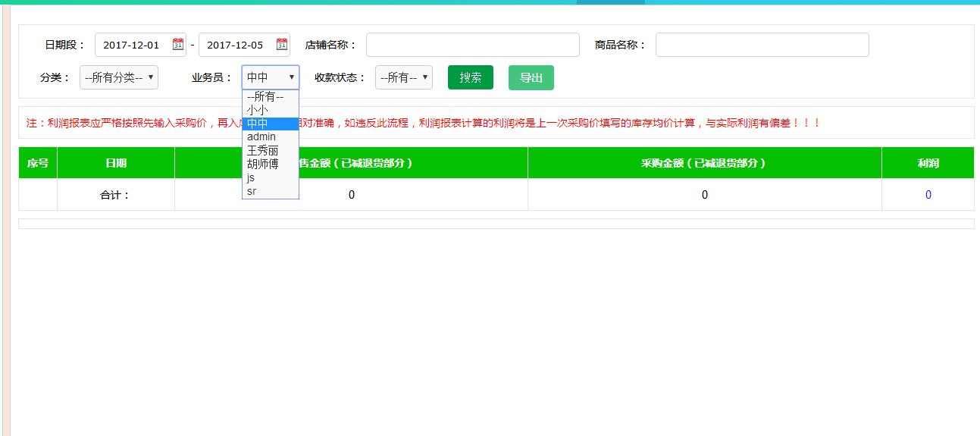Click the 导出 export button

pos(531,77)
